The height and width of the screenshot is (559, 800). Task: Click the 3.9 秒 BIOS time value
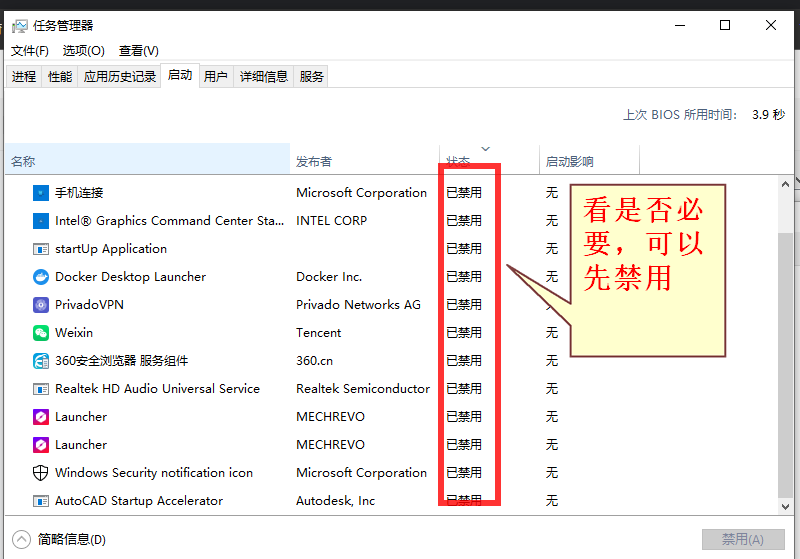768,115
